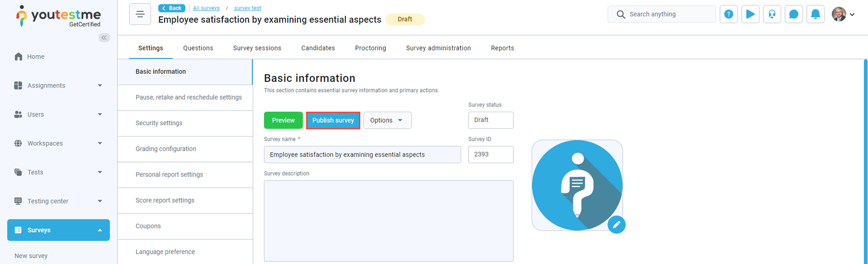The height and width of the screenshot is (264, 868).
Task: Open the chat bubble icon
Action: (x=794, y=15)
